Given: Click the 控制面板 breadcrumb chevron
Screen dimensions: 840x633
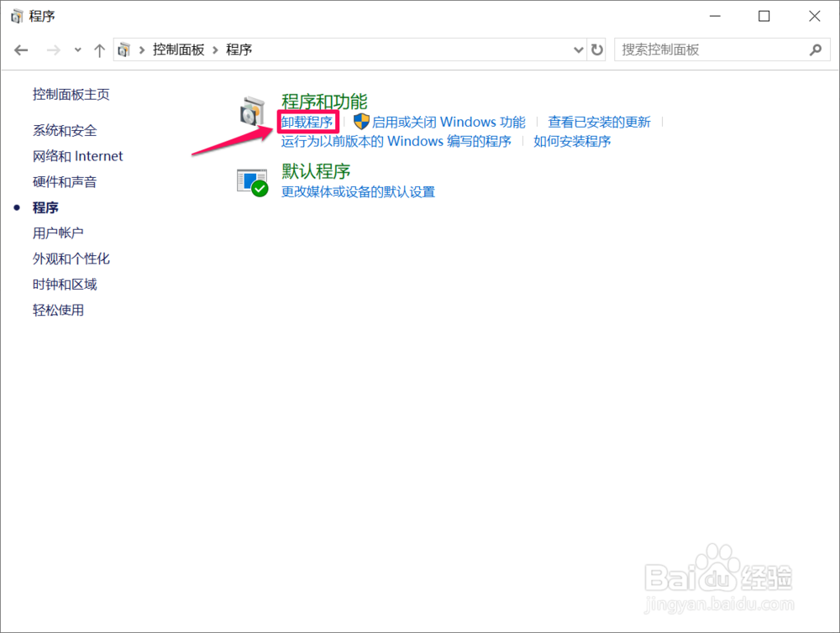Looking at the screenshot, I should pos(215,50).
